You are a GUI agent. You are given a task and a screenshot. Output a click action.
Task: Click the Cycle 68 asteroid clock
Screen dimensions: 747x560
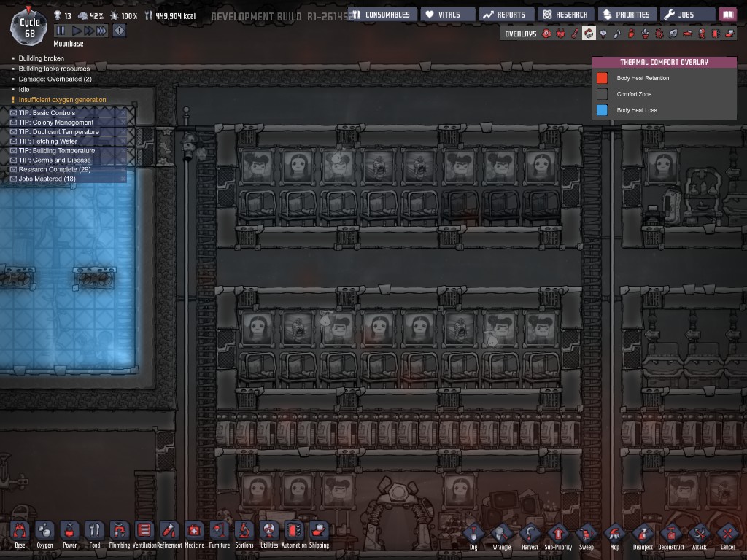[x=29, y=27]
